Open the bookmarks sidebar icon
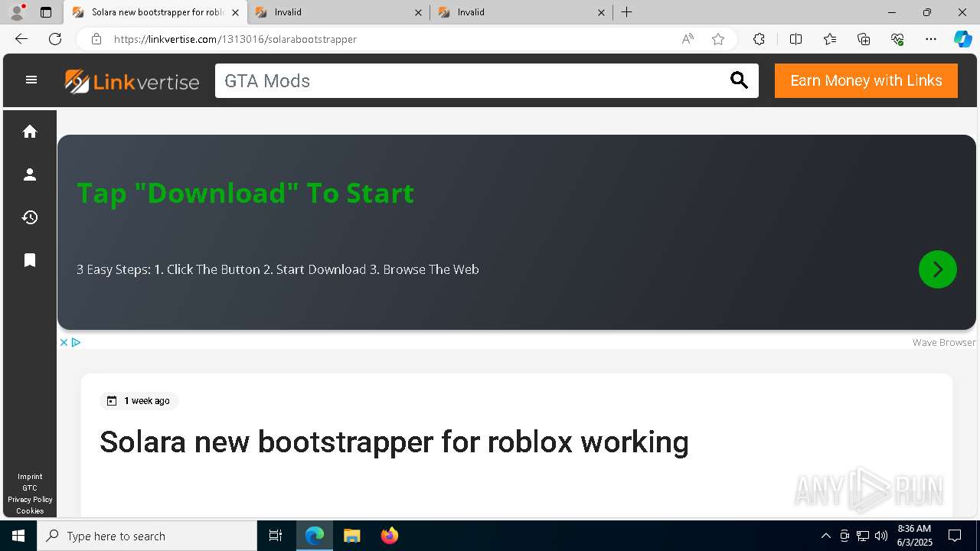The image size is (980, 551). (x=30, y=260)
